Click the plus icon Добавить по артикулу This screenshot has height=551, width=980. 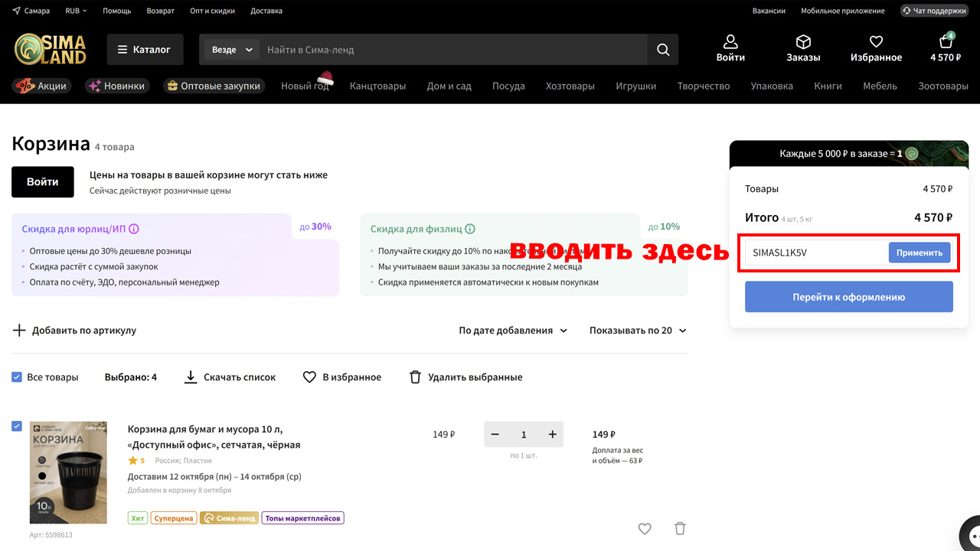click(19, 331)
